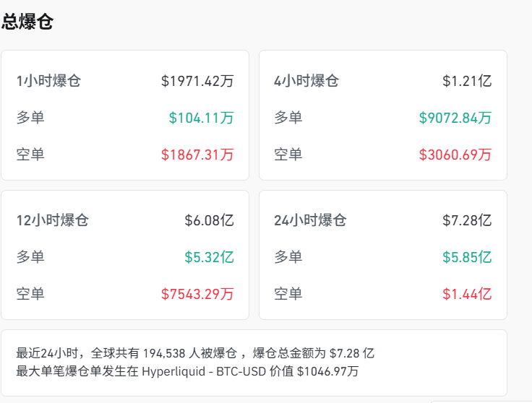Select the 1小时爆仓 card title
Screen dimensions: 532x403
pos(48,81)
